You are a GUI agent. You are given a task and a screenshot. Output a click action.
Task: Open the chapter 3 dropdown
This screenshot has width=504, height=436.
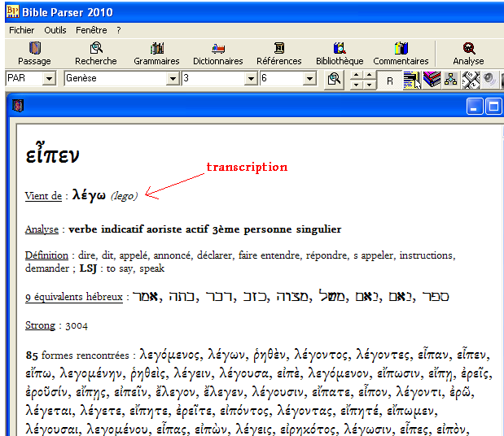(251, 78)
